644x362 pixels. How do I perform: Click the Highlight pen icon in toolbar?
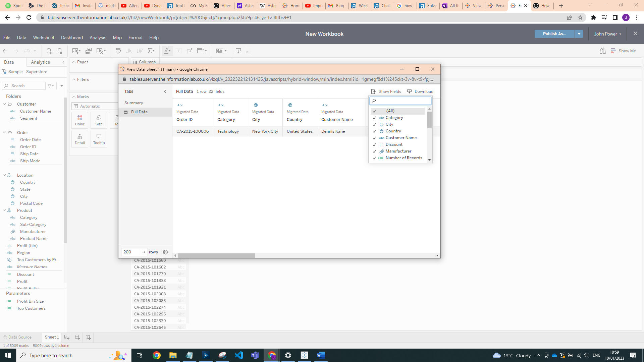pos(167,51)
